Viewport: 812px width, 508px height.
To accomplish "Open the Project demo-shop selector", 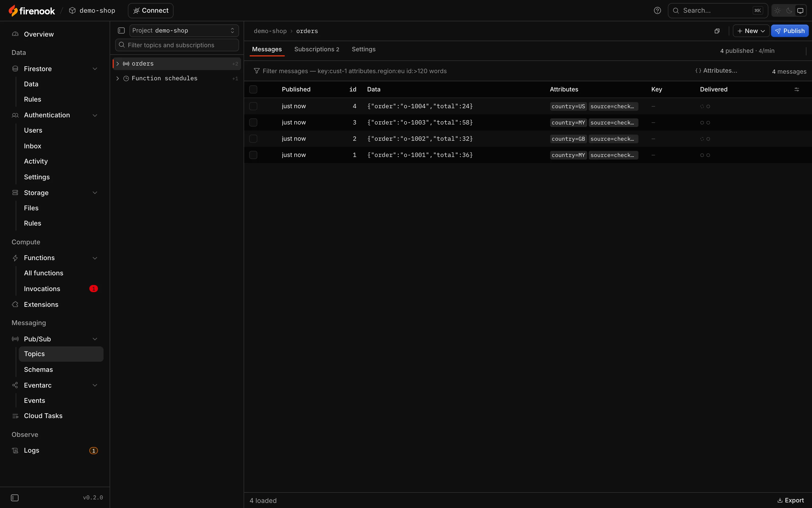I will (184, 30).
